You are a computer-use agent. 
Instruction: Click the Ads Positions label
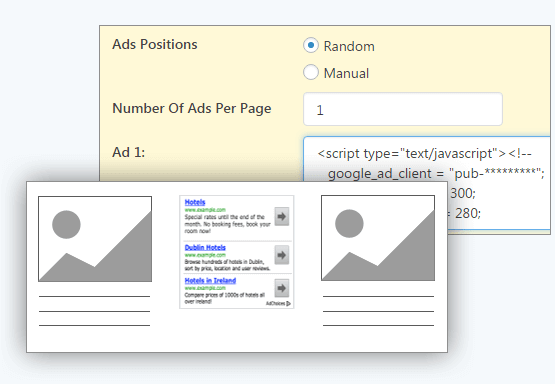tap(155, 45)
